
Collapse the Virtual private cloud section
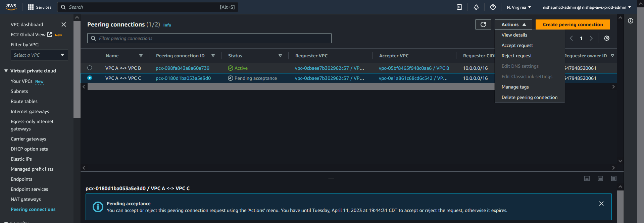click(x=6, y=71)
